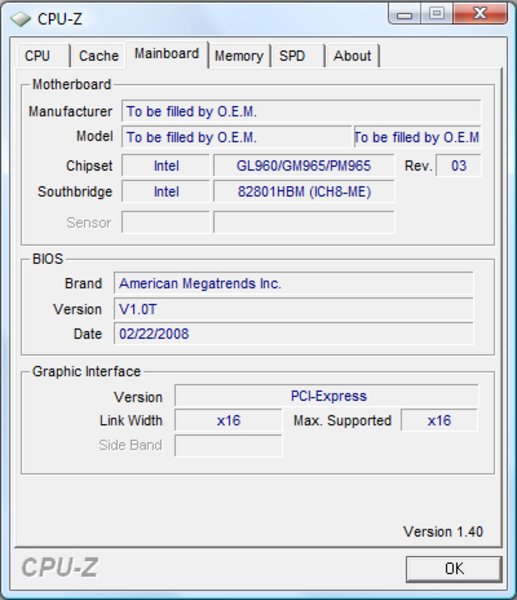The width and height of the screenshot is (517, 600).
Task: Click the Chipset label
Action: point(89,166)
